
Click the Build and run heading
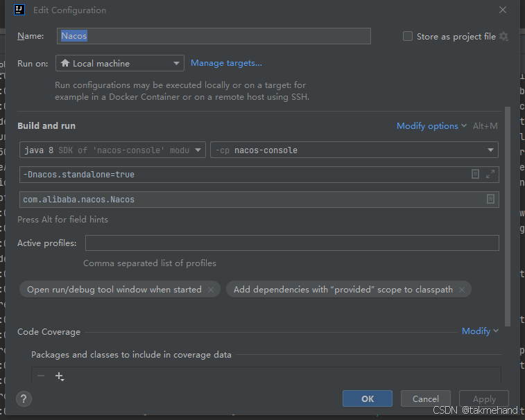pos(46,126)
